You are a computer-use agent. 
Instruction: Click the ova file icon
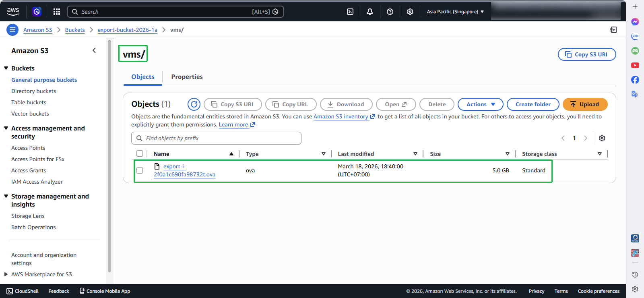tap(157, 166)
